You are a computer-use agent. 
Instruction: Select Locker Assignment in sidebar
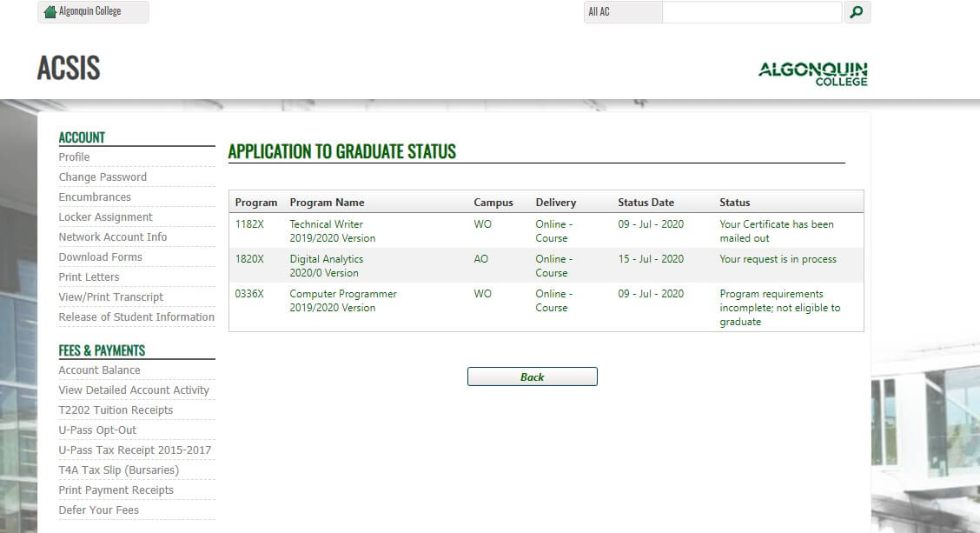105,217
